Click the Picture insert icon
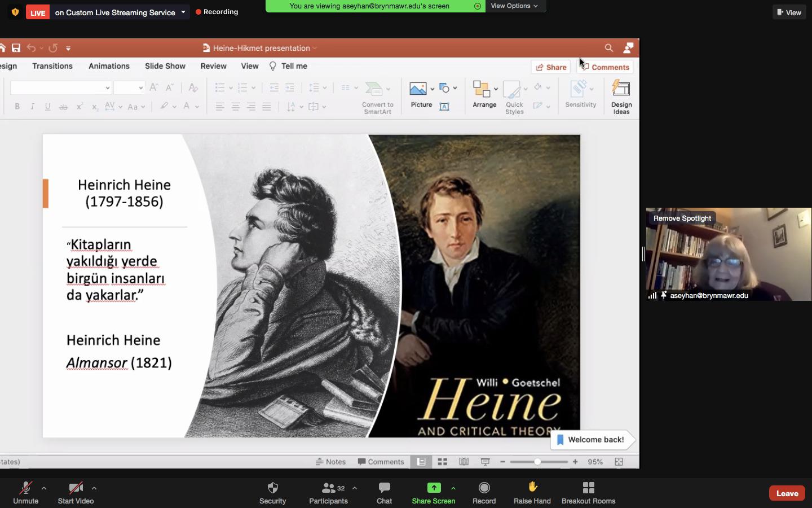812x508 pixels. pyautogui.click(x=418, y=89)
